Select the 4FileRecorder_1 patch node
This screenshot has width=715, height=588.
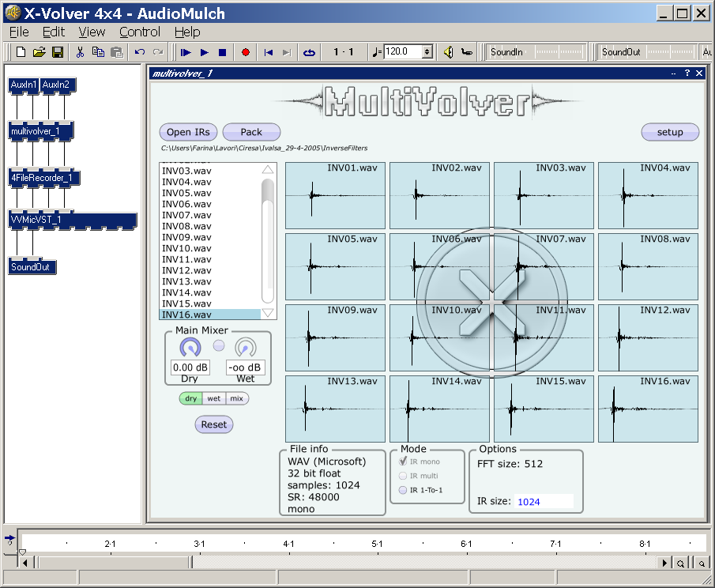43,178
